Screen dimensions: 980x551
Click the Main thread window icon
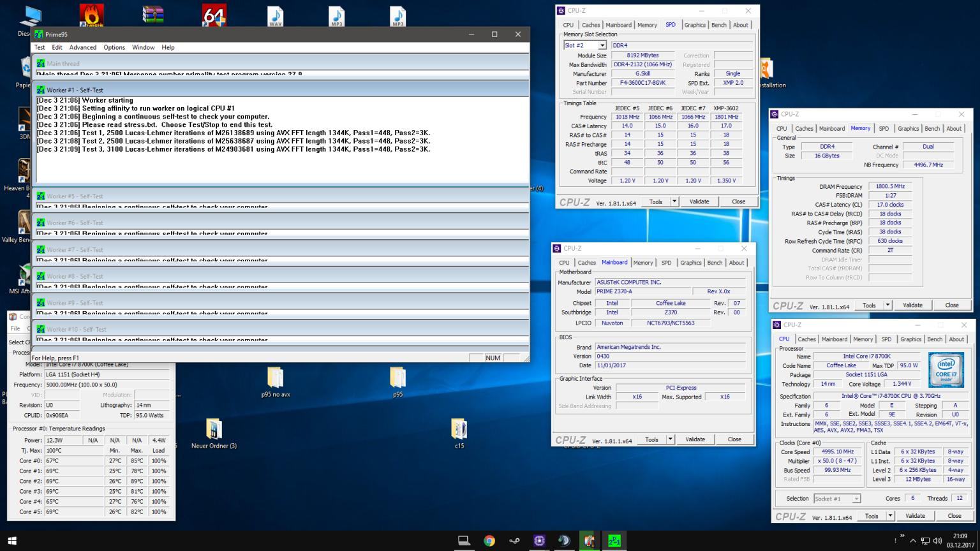(41, 63)
